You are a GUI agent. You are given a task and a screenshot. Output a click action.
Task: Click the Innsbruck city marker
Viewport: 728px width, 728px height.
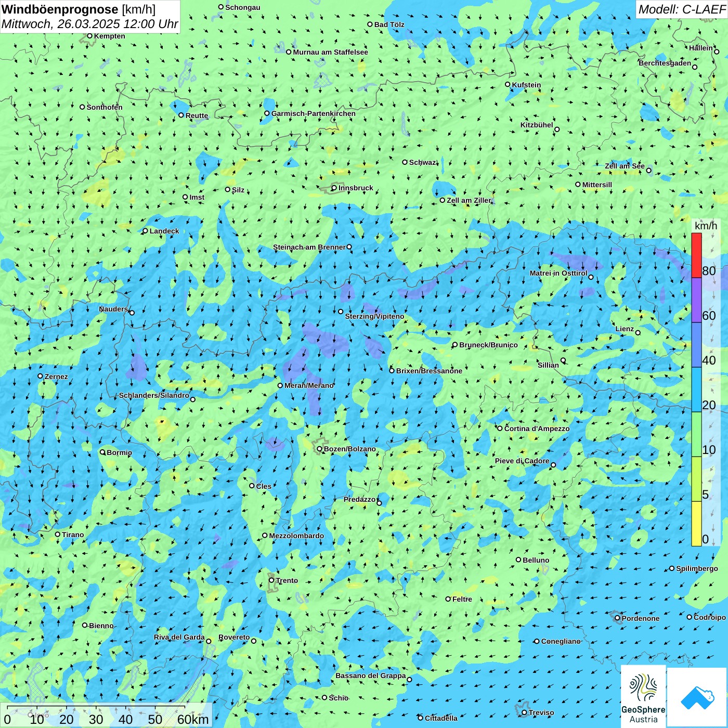(334, 188)
